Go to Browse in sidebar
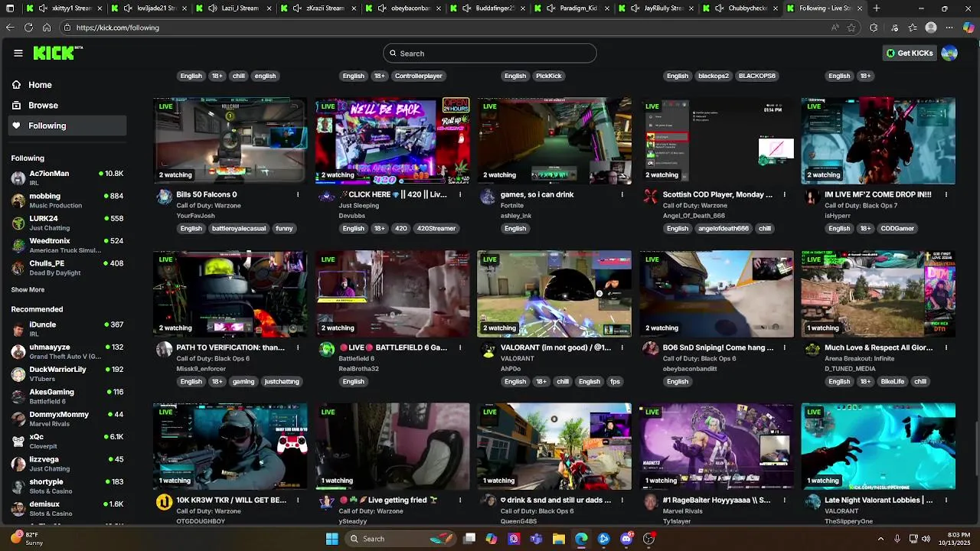Image resolution: width=980 pixels, height=551 pixels. pyautogui.click(x=67, y=106)
